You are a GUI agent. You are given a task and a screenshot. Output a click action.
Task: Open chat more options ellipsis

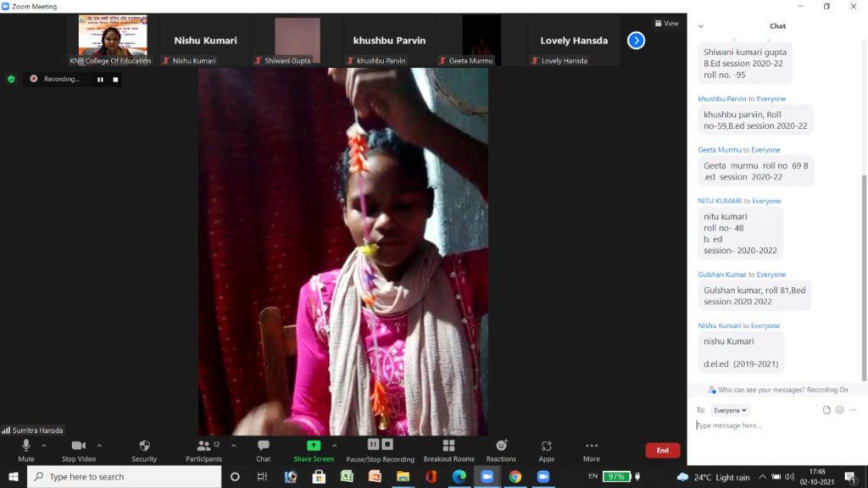(x=853, y=410)
